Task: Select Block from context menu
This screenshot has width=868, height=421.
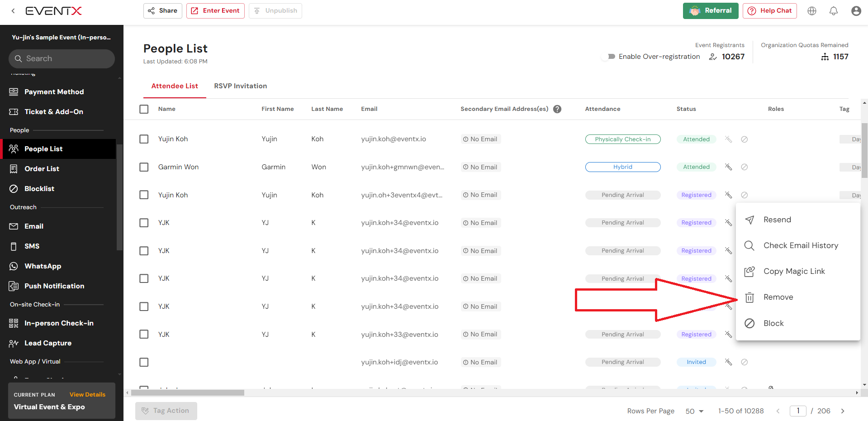Action: (x=798, y=323)
